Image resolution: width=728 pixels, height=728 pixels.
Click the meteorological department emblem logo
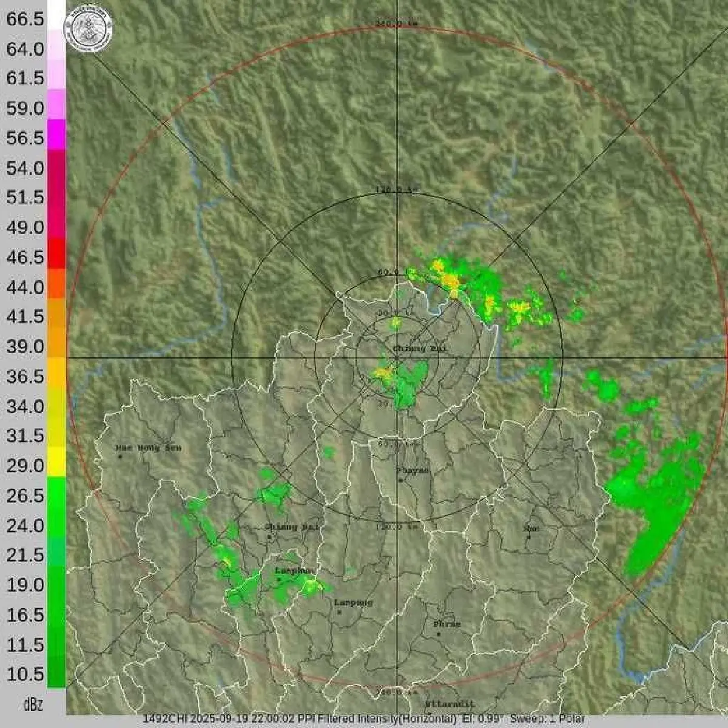point(89,29)
